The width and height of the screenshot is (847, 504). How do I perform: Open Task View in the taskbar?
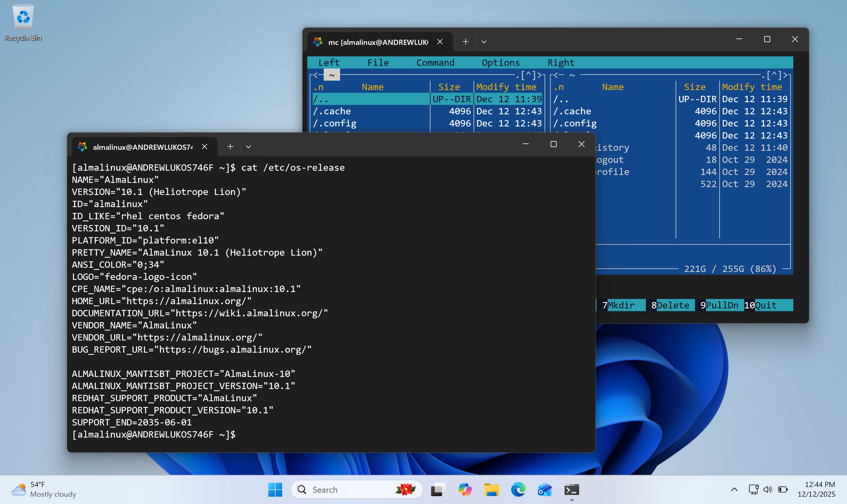pyautogui.click(x=438, y=489)
